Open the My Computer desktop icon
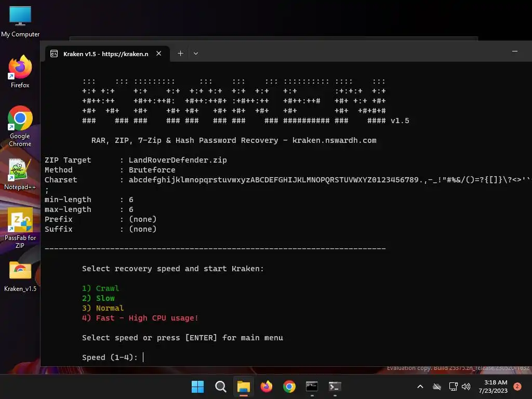 20,21
